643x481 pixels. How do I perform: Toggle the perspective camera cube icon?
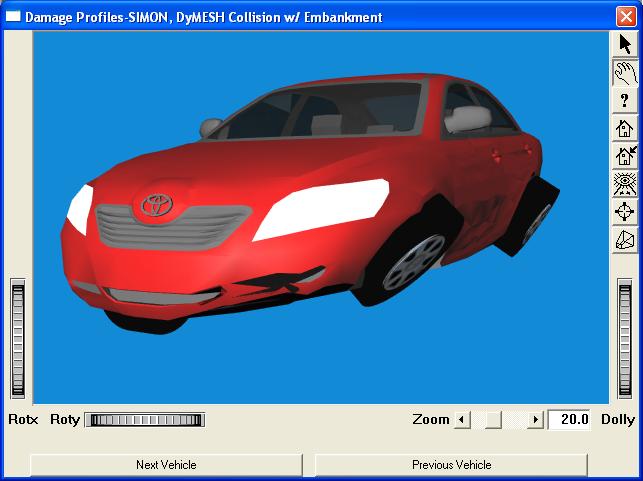(x=625, y=240)
